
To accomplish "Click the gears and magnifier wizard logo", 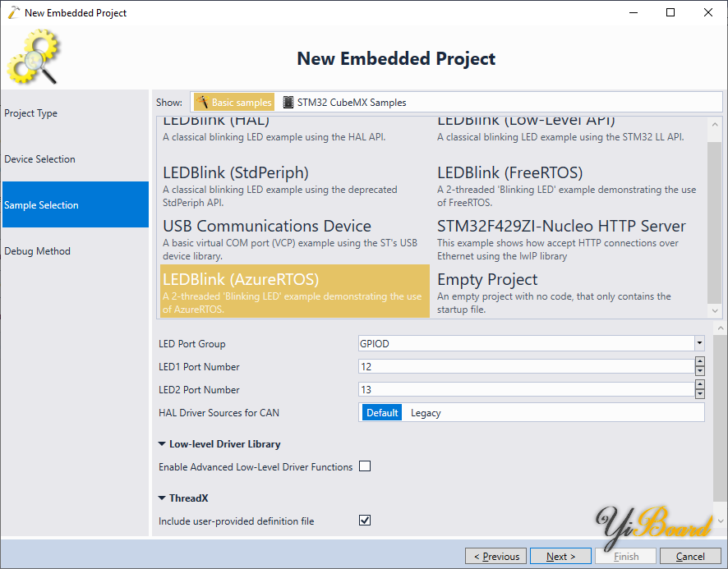I will click(x=34, y=57).
